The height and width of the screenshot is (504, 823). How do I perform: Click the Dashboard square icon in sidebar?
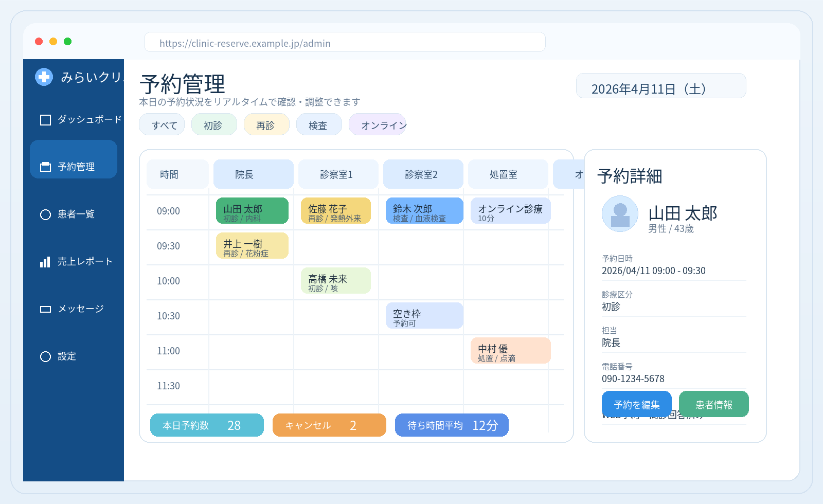[x=45, y=120]
